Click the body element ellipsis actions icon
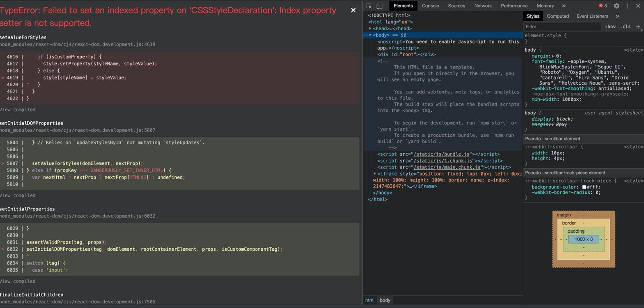Viewport: 644px width, 308px height. [x=365, y=35]
